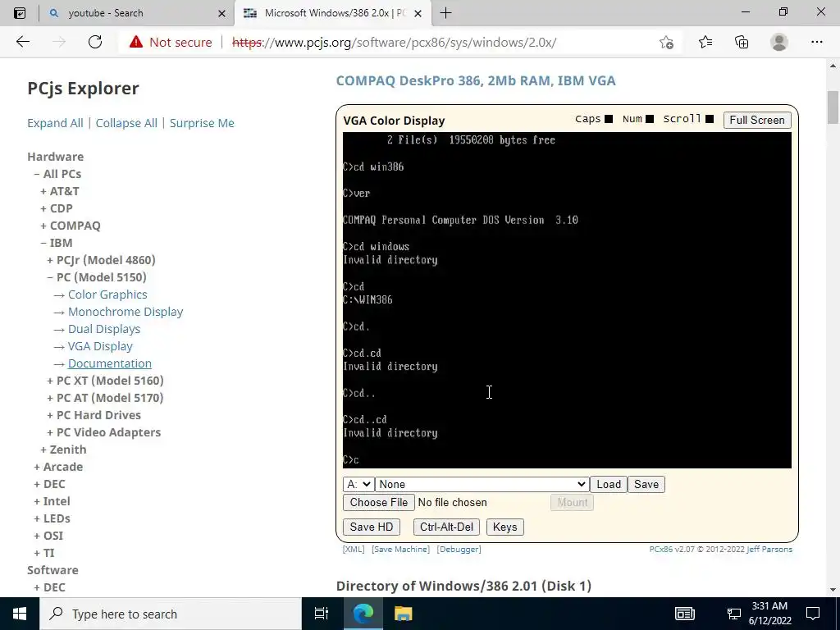Click the Edge icon on the taskbar
This screenshot has width=840, height=630.
pyautogui.click(x=363, y=614)
